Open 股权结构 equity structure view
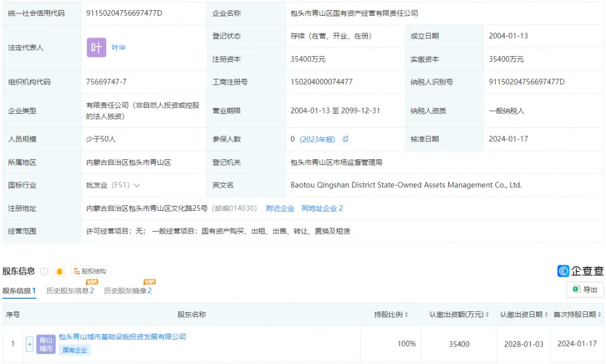The image size is (606, 364). click(89, 271)
